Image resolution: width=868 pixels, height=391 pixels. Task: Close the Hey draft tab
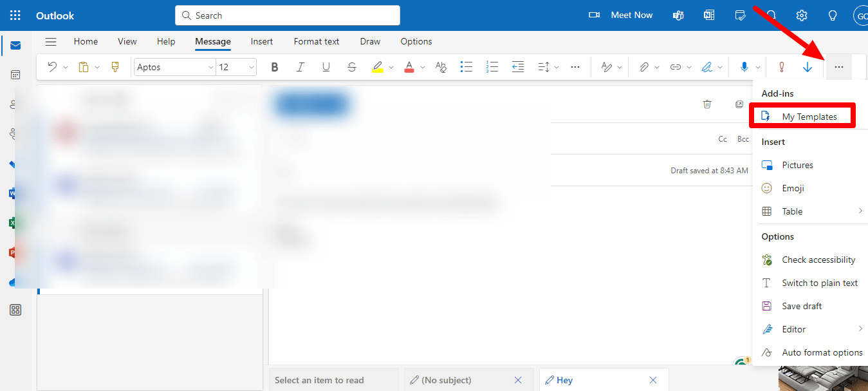[x=653, y=380]
